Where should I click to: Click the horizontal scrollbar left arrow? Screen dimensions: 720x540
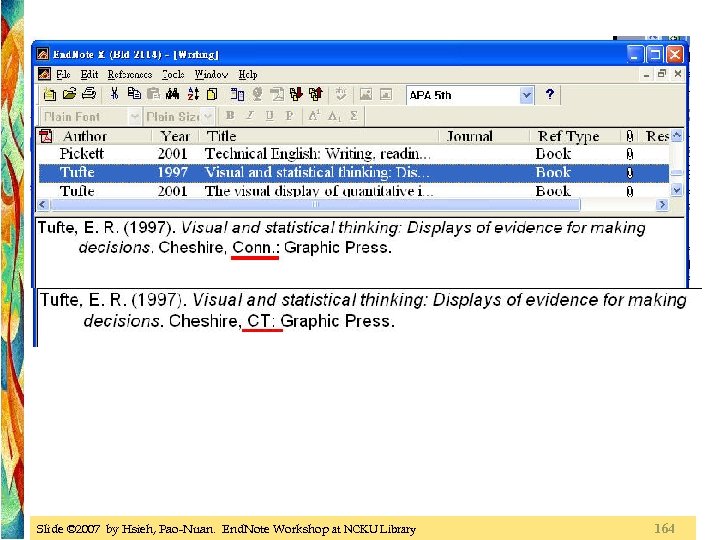[43, 204]
